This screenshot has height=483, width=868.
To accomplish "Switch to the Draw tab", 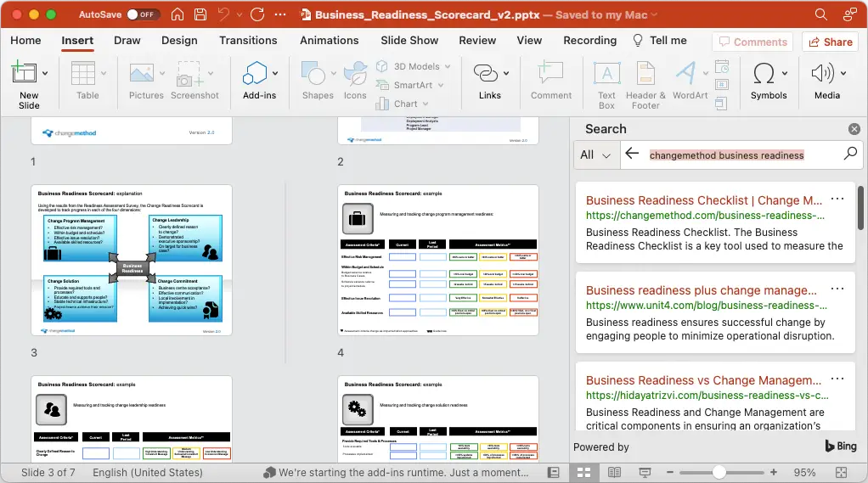I will point(127,41).
